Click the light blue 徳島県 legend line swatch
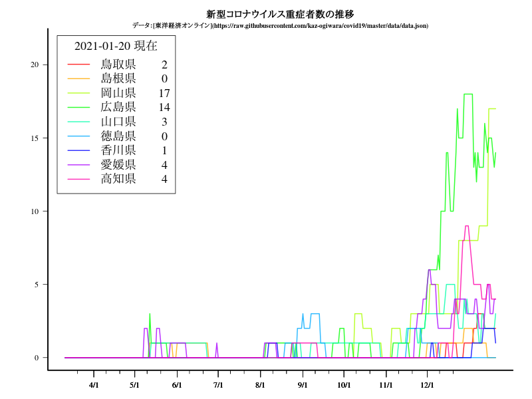Image resolution: width=532 pixels, height=399 pixels. [78, 136]
